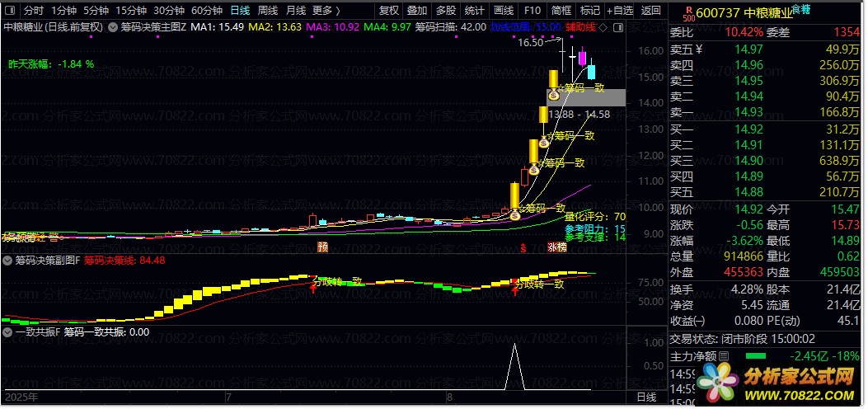Add stock via +自选 button

pyautogui.click(x=619, y=10)
